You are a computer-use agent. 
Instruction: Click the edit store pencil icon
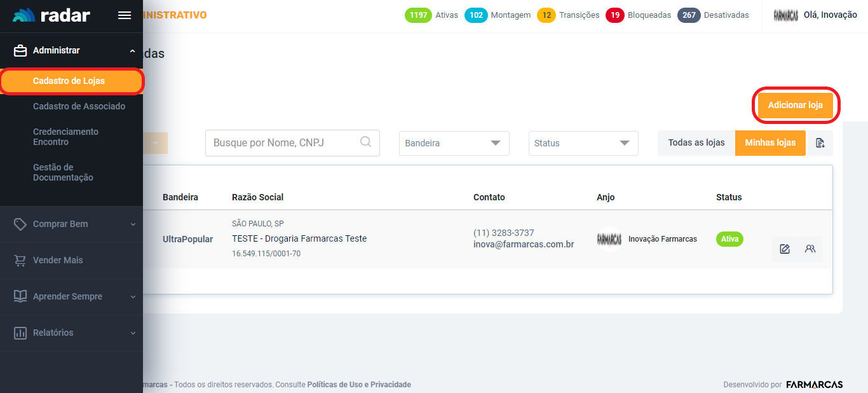[785, 249]
